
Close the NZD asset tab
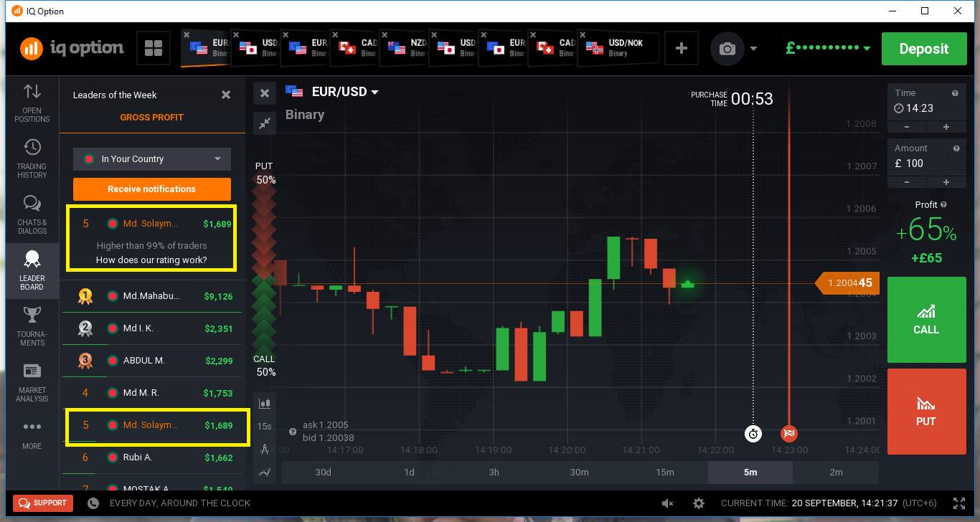click(x=385, y=34)
